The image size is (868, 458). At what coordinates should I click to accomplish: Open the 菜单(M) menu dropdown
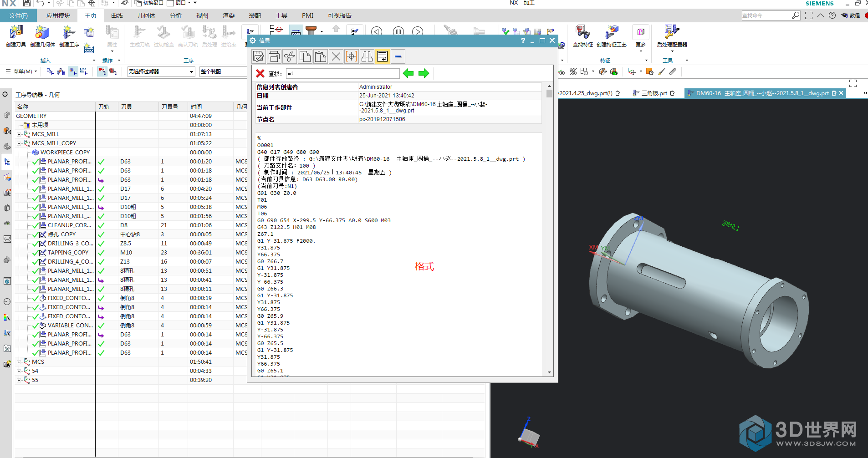coord(21,71)
